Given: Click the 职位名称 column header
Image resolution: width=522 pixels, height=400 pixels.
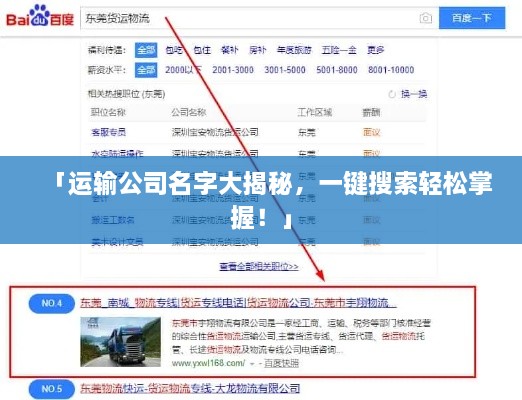Looking at the screenshot, I should click(108, 112).
